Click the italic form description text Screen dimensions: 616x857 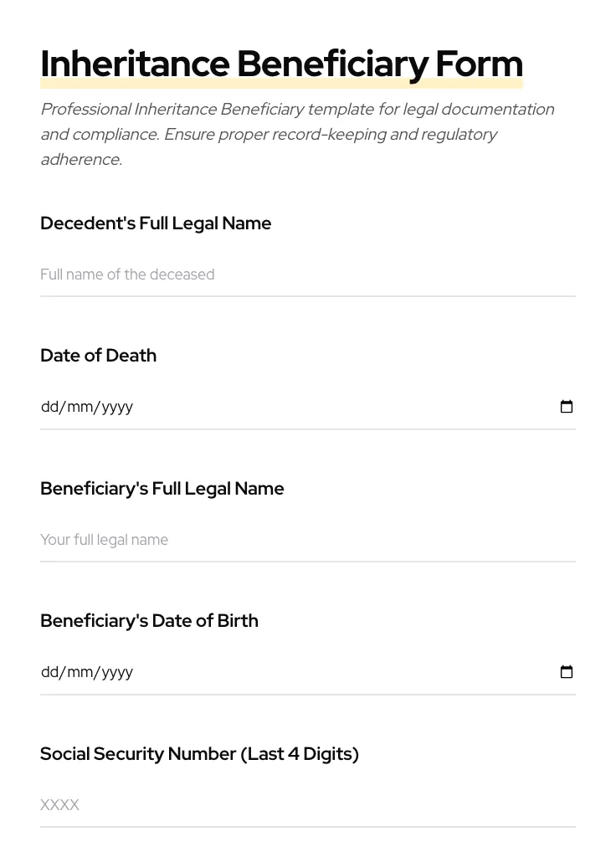tap(297, 134)
